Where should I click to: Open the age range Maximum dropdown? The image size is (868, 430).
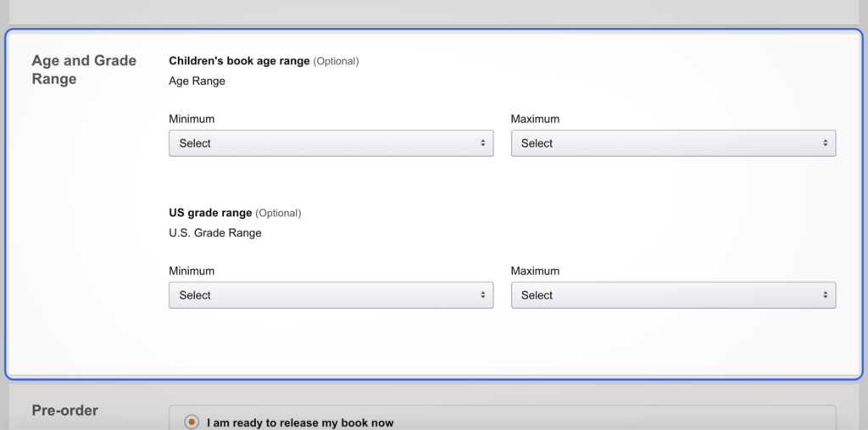pyautogui.click(x=673, y=143)
